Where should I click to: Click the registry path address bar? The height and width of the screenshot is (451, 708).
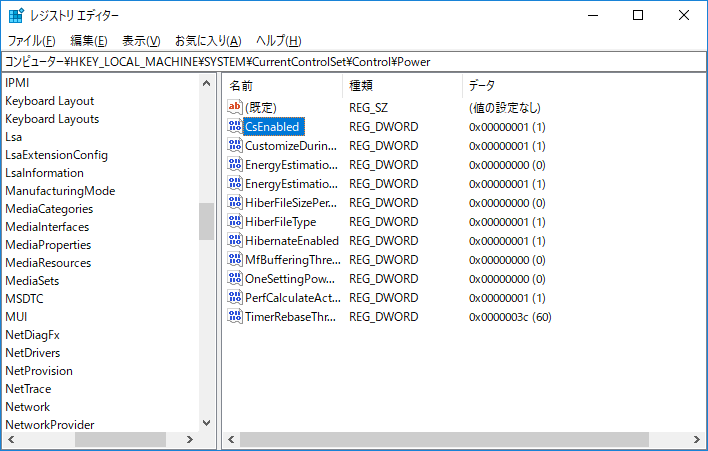tap(354, 62)
